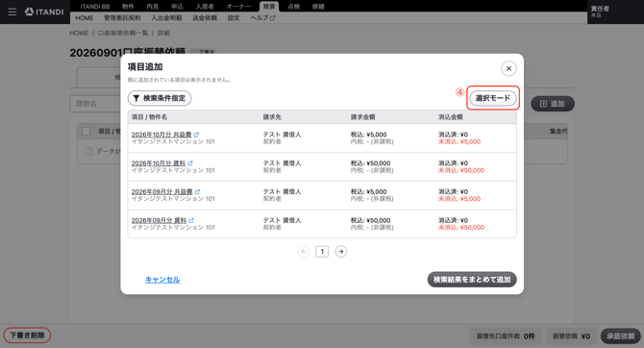Open 管理委託契約 menu item
Image resolution: width=644 pixels, height=348 pixels.
(x=122, y=17)
